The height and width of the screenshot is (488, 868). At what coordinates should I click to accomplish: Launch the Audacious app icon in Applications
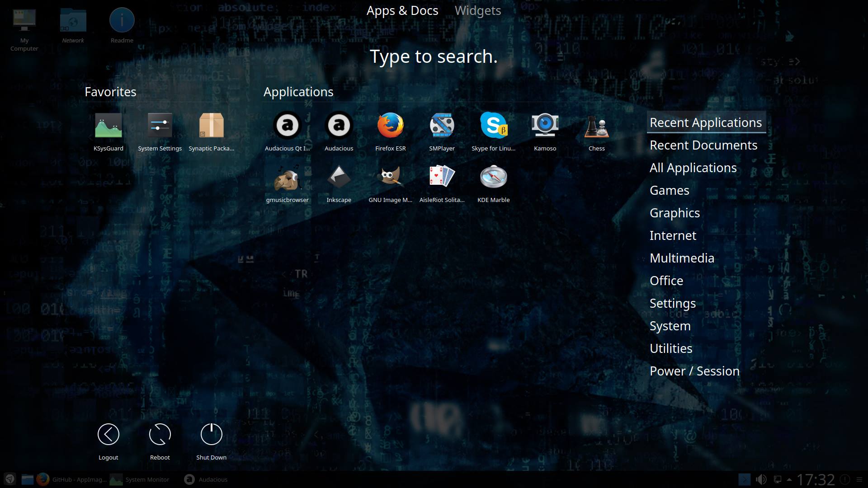point(339,132)
